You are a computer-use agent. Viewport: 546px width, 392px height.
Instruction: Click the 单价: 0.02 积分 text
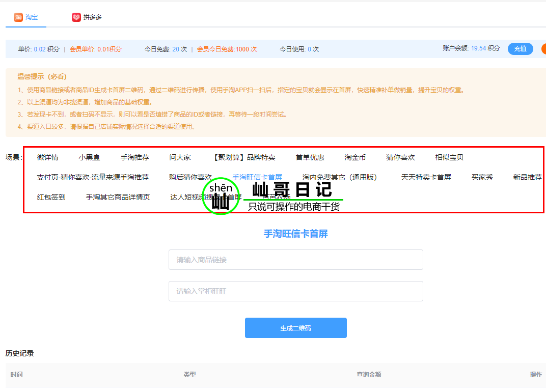tap(39, 49)
